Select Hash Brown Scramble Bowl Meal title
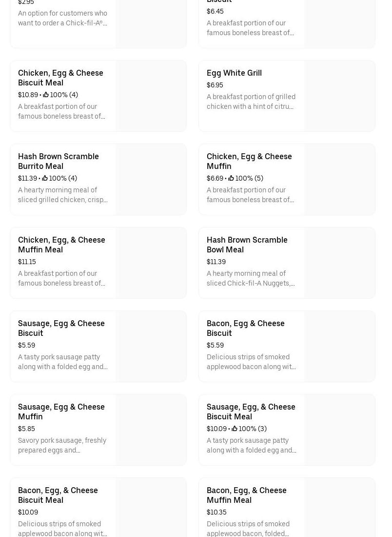 pyautogui.click(x=247, y=245)
